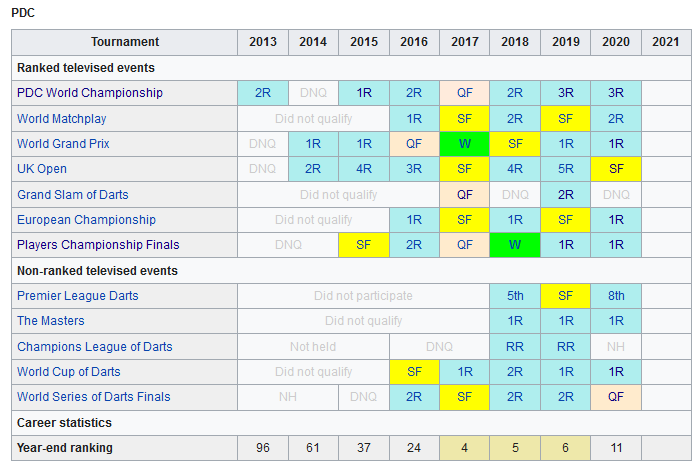
Task: Click 2020 QF cell in World Series Finals row
Action: (x=616, y=397)
